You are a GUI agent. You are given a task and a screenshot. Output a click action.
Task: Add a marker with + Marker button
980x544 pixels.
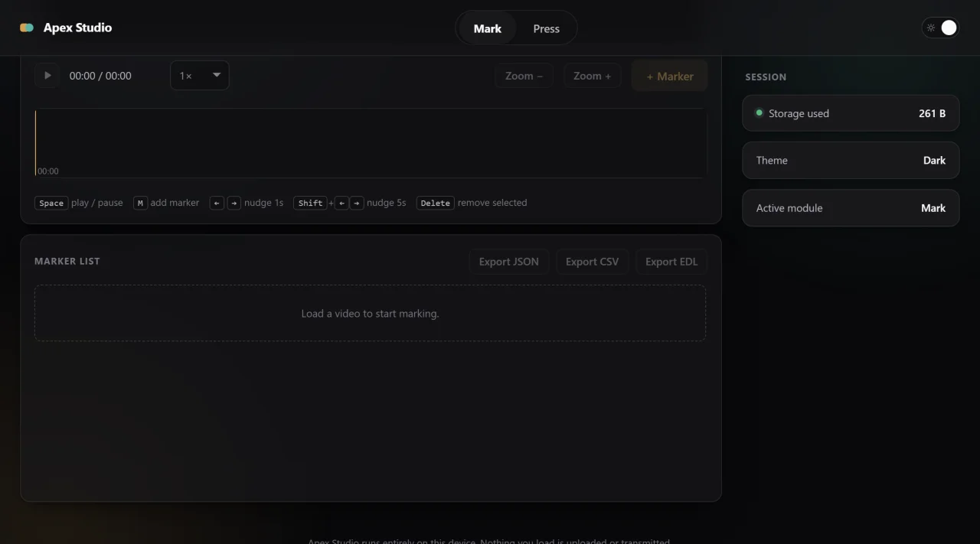click(670, 76)
